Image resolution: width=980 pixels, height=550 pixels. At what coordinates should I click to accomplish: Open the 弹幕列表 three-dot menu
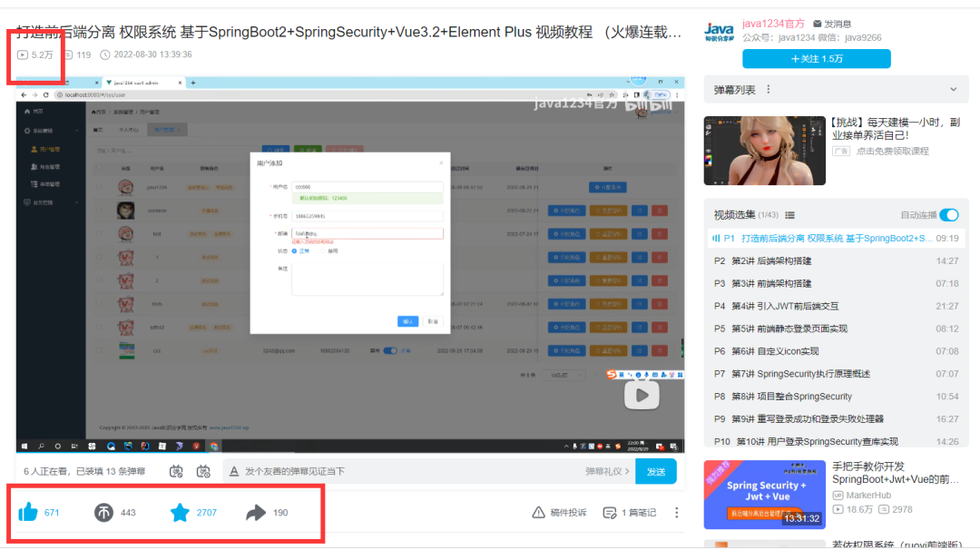(769, 89)
